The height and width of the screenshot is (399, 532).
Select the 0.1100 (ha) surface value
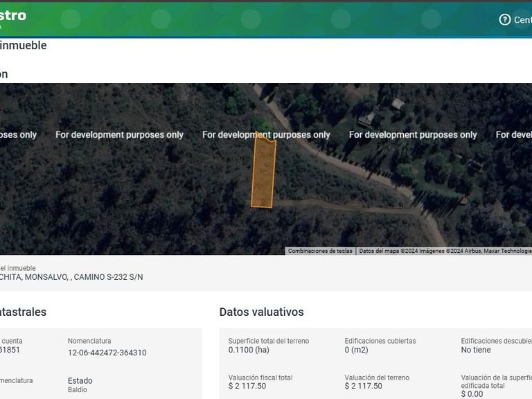point(249,350)
